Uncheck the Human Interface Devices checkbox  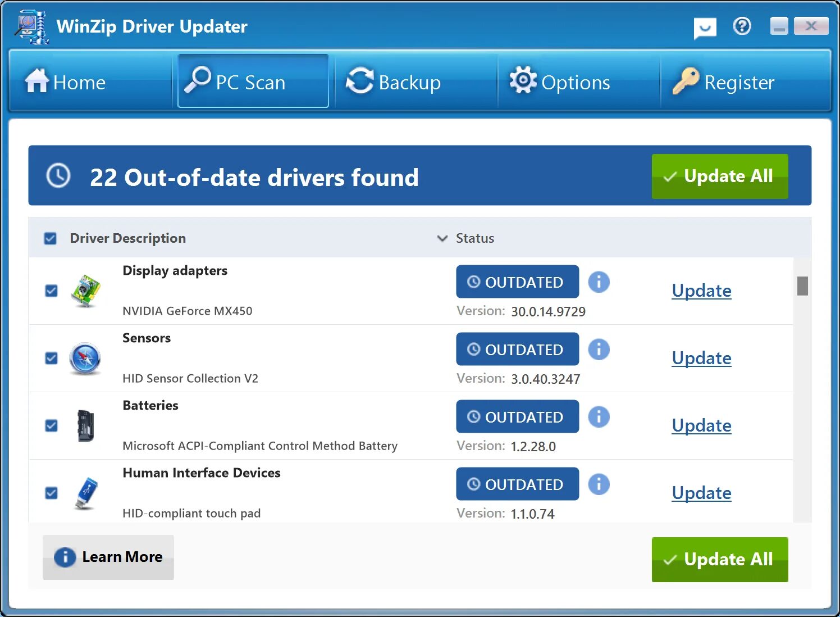point(51,493)
